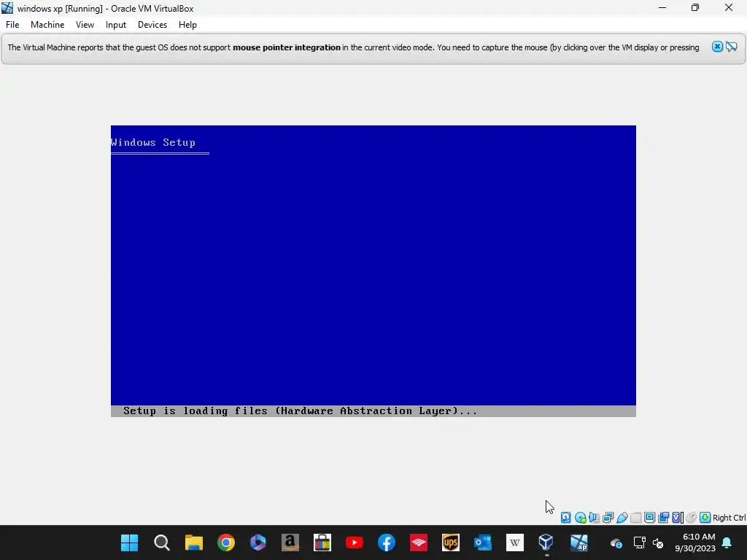The height and width of the screenshot is (560, 747).
Task: Open taskbar Search
Action: coord(162,542)
